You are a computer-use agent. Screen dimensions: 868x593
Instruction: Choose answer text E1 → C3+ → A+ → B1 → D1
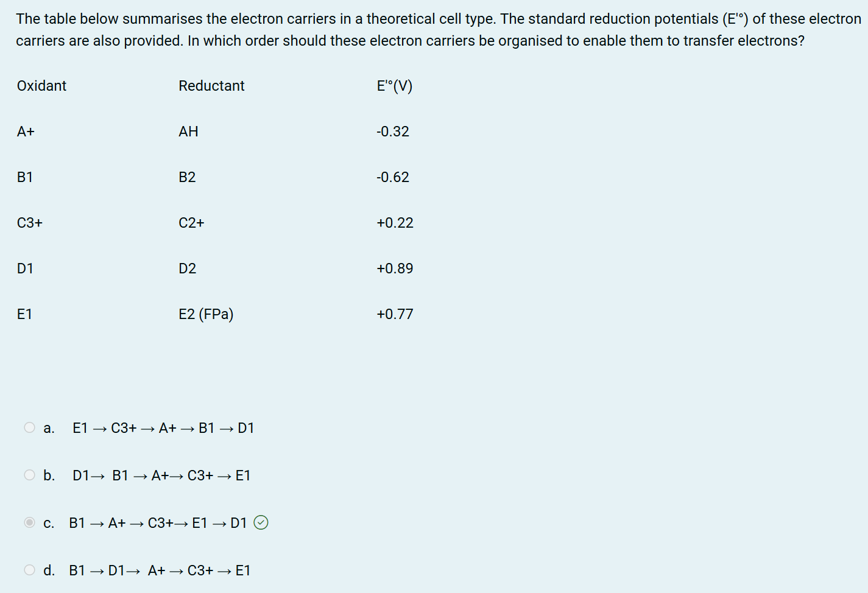[x=163, y=428]
